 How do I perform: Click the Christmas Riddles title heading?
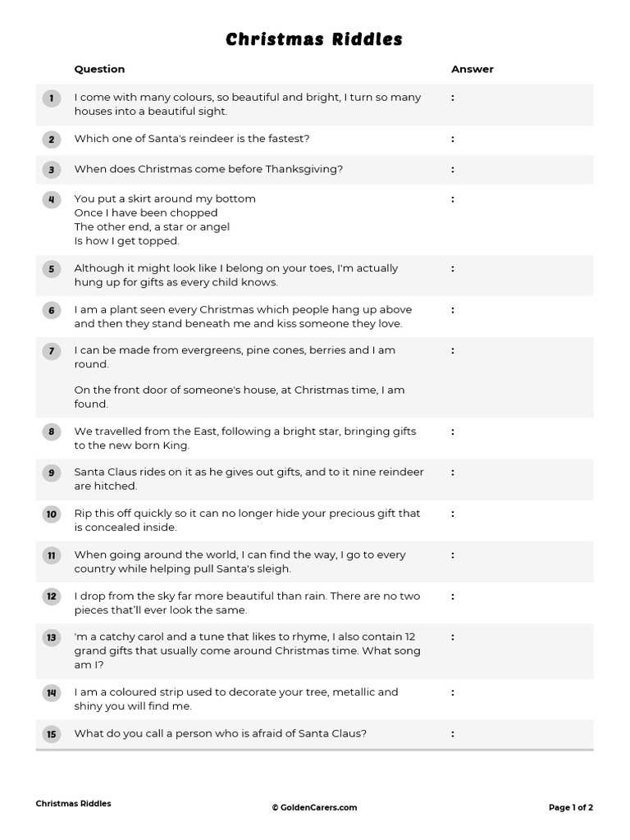click(x=314, y=39)
